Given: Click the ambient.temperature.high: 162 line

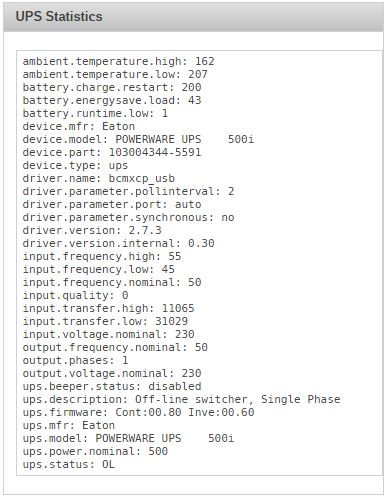Looking at the screenshot, I should pos(118,61).
